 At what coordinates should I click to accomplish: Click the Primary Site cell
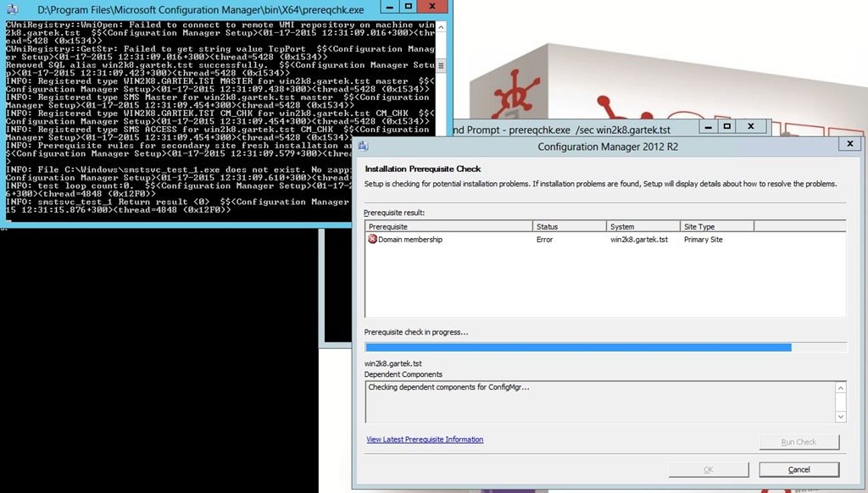(x=703, y=240)
